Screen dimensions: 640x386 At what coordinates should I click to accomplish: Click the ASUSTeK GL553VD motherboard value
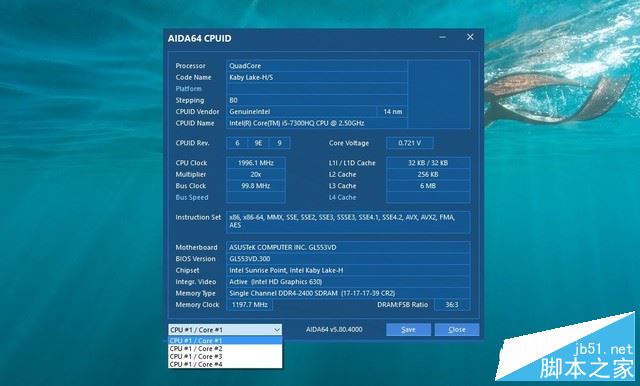point(348,247)
